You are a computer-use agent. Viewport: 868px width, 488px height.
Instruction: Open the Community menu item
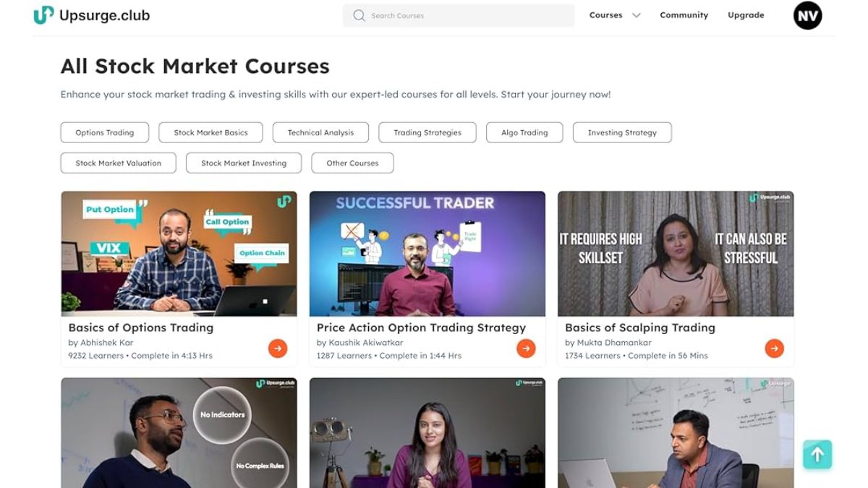[684, 15]
